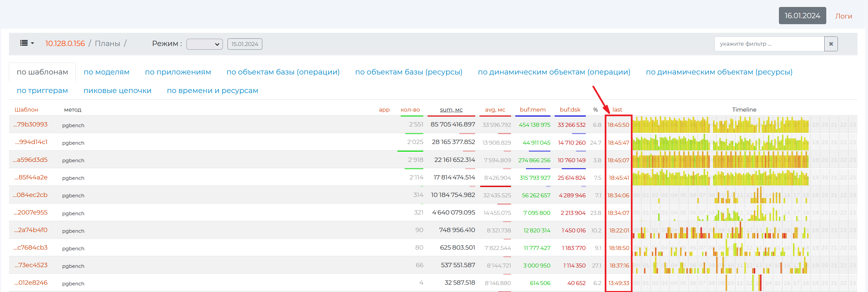Open template ...79b30993 link
868x292 pixels.
pos(30,124)
